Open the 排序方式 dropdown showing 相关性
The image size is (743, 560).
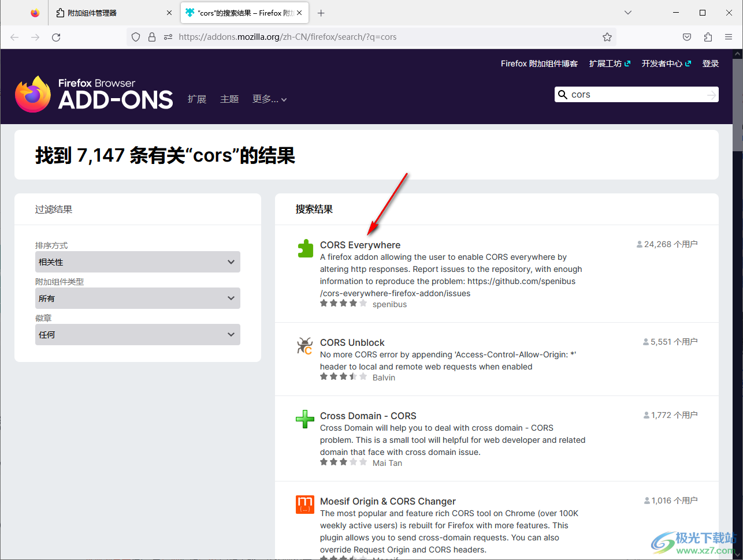pyautogui.click(x=138, y=262)
